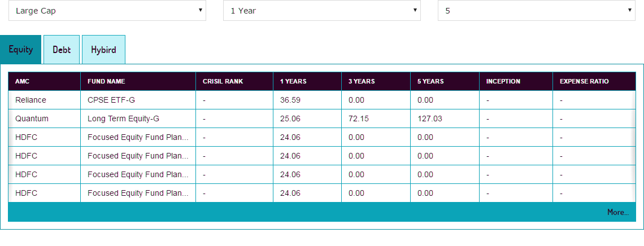This screenshot has width=644, height=246.
Task: Click the CRISIL RANK column header
Action: coord(223,81)
